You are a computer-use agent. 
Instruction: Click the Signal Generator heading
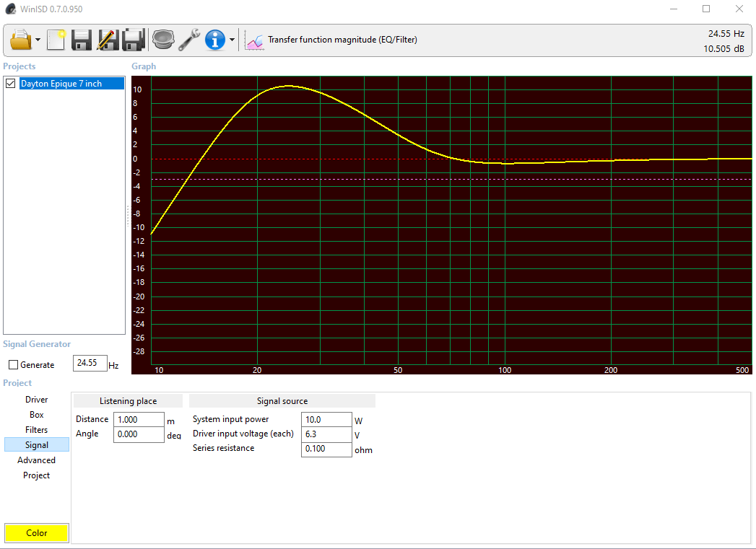pyautogui.click(x=37, y=344)
